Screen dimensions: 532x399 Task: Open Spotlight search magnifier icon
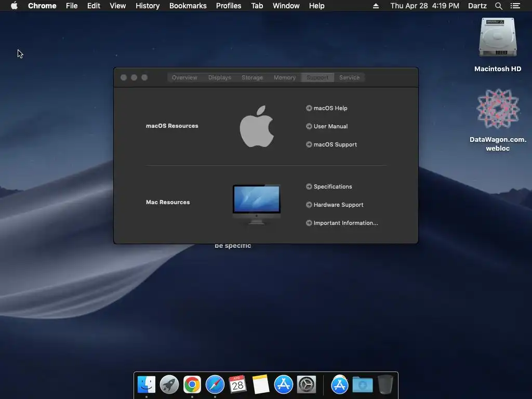[498, 6]
